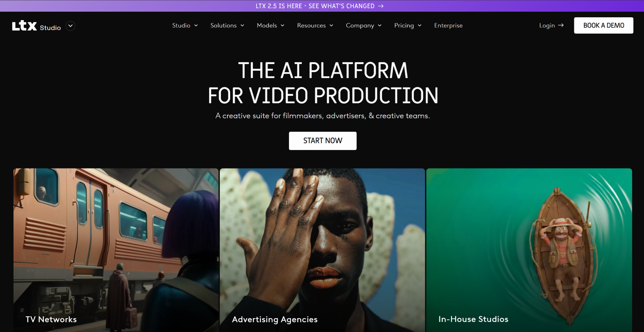
Task: Expand the Models menu chevron
Action: tap(282, 25)
